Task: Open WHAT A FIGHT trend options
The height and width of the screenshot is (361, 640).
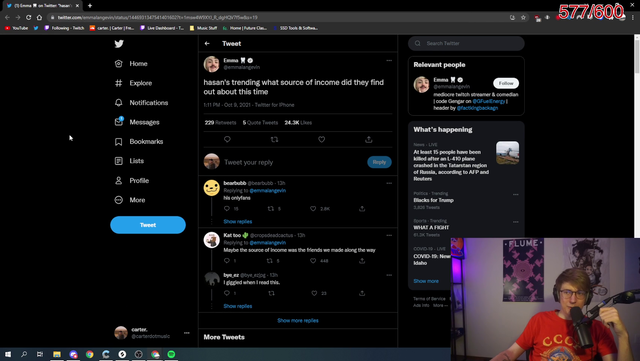Action: pyautogui.click(x=516, y=222)
